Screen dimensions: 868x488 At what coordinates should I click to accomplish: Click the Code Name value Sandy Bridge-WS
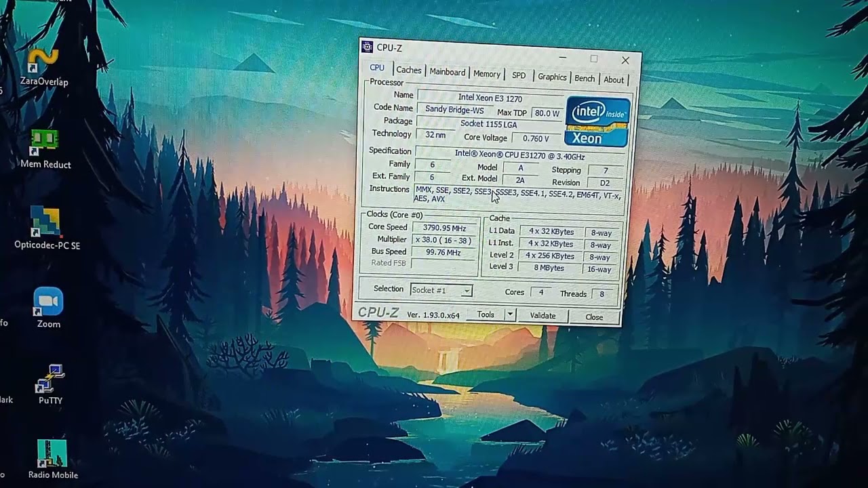click(x=454, y=109)
